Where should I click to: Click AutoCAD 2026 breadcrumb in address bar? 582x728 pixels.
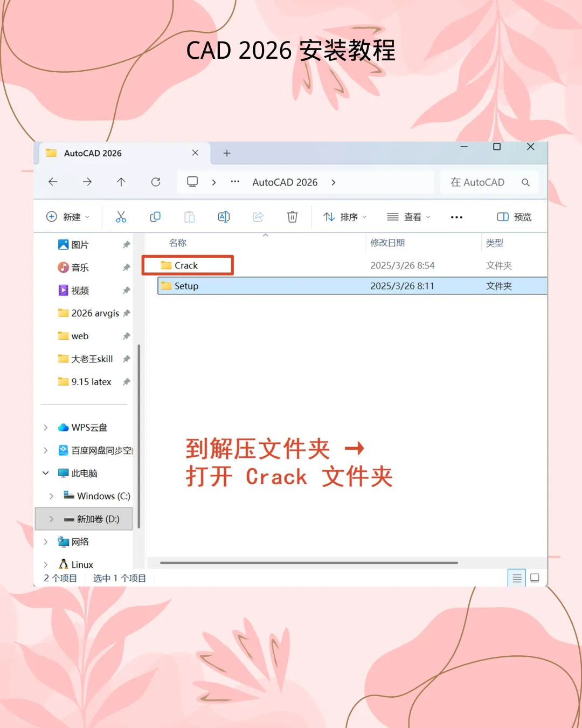pyautogui.click(x=285, y=182)
